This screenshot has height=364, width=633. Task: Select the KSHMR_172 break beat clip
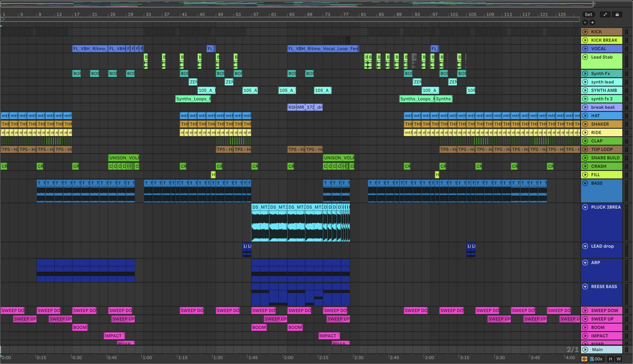pos(305,107)
